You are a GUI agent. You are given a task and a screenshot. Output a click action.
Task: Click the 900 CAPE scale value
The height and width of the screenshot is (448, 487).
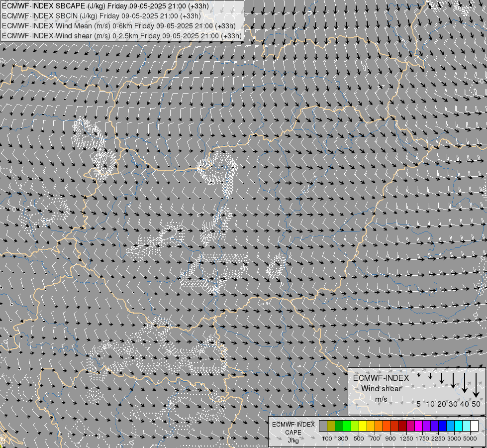point(390,439)
